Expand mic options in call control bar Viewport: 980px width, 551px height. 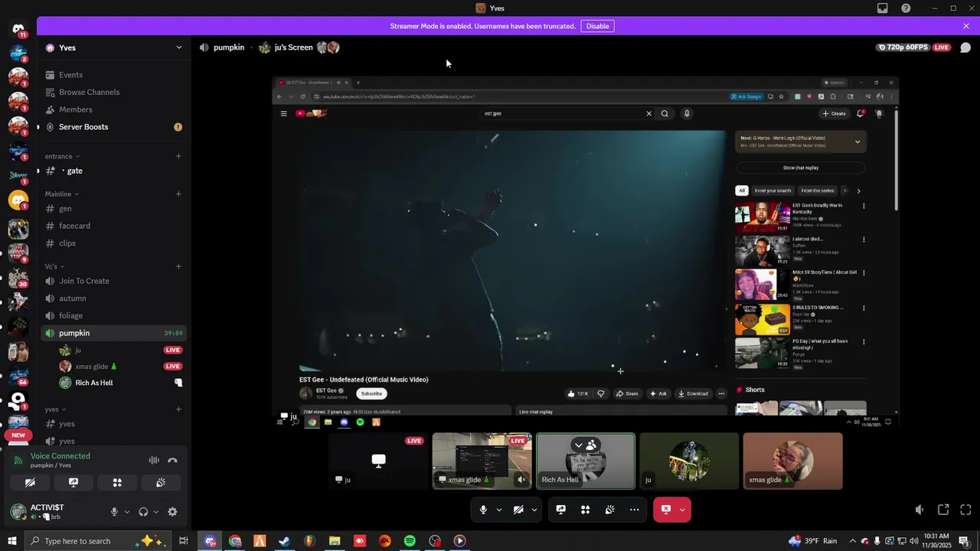pyautogui.click(x=498, y=510)
